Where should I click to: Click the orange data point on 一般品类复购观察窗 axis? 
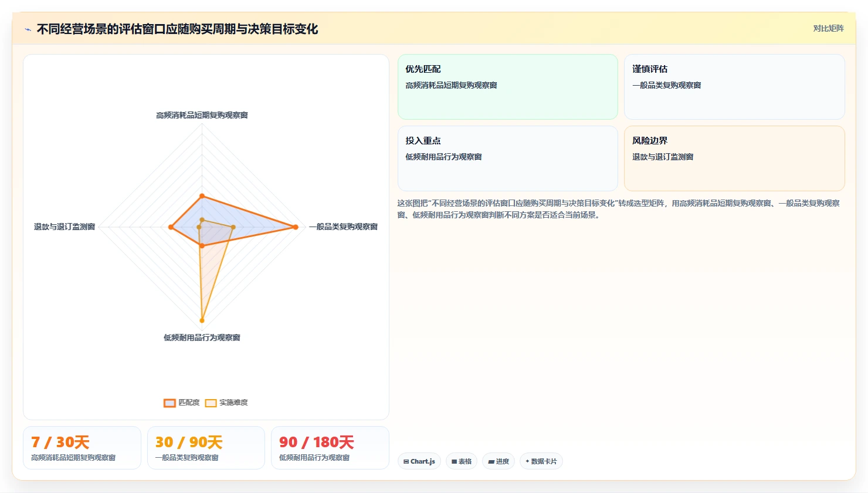tap(296, 227)
